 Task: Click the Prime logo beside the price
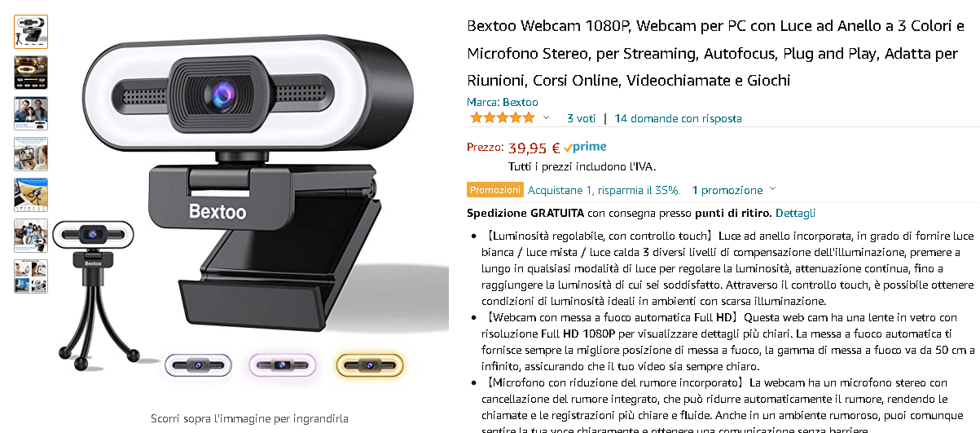585,148
